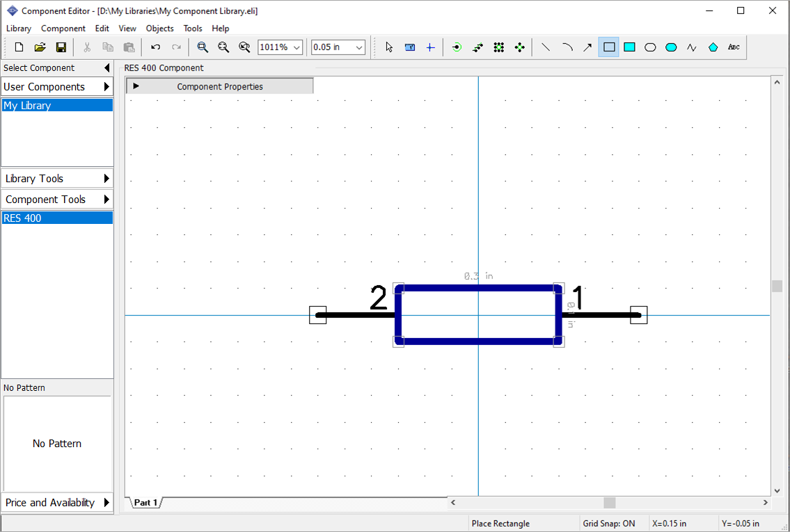Select the Arc drawing tool

[x=567, y=47]
